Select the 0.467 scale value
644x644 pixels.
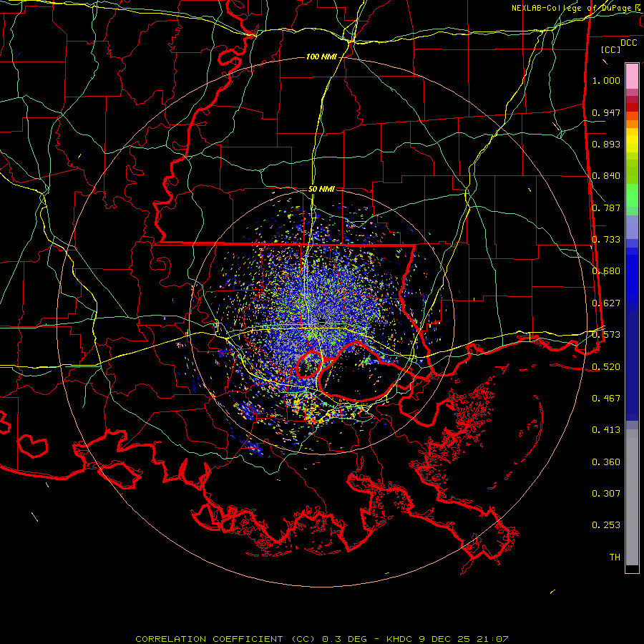click(606, 398)
